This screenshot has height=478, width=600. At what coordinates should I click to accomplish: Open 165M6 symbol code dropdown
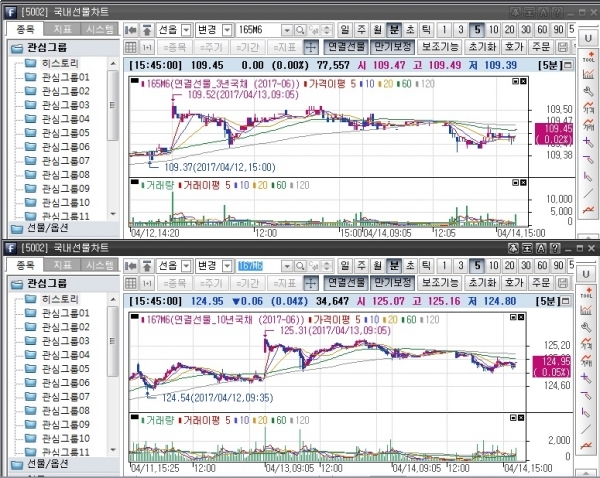[287, 30]
